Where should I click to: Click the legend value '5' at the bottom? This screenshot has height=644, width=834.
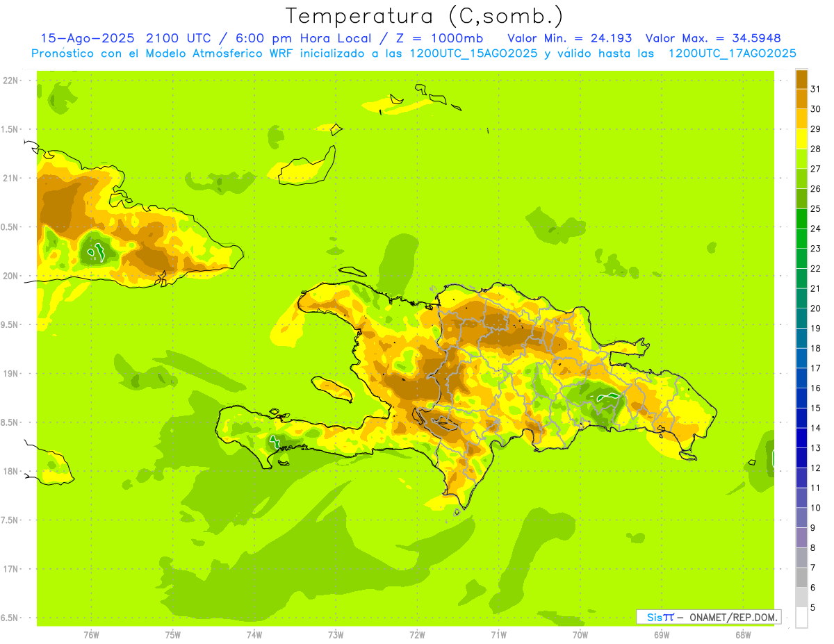813,608
